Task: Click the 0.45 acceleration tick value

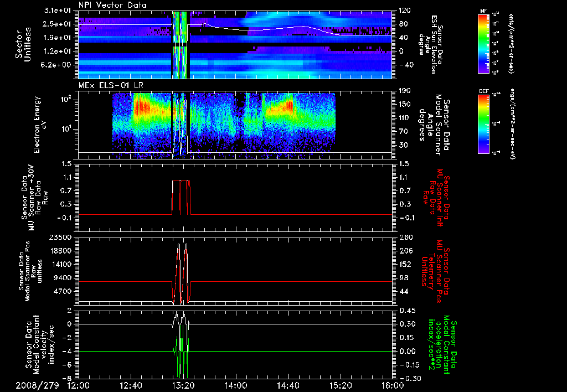Action: (408, 311)
